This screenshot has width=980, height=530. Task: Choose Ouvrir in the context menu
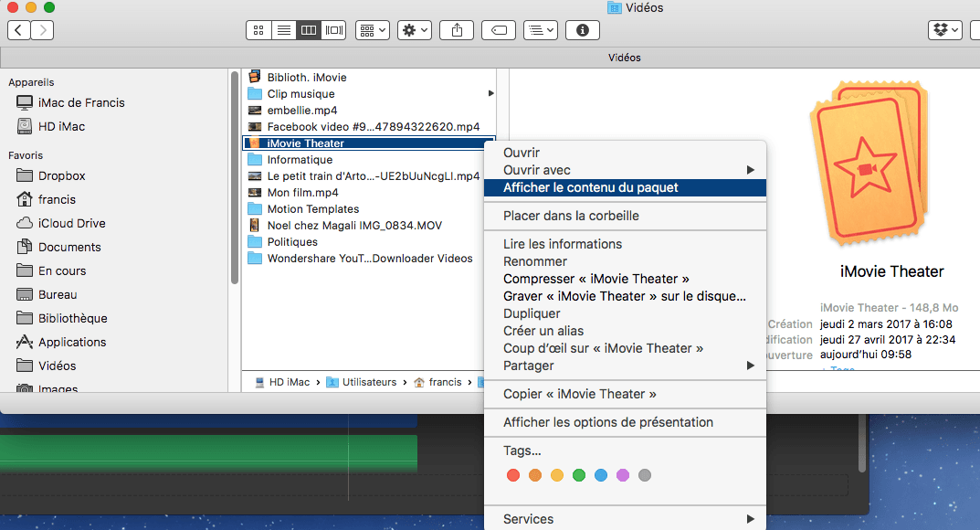tap(625, 153)
